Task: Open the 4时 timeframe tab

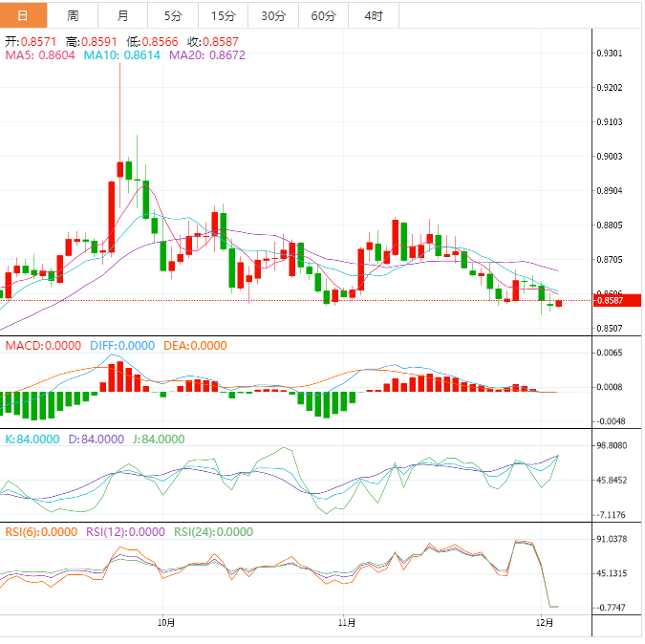Action: [374, 15]
